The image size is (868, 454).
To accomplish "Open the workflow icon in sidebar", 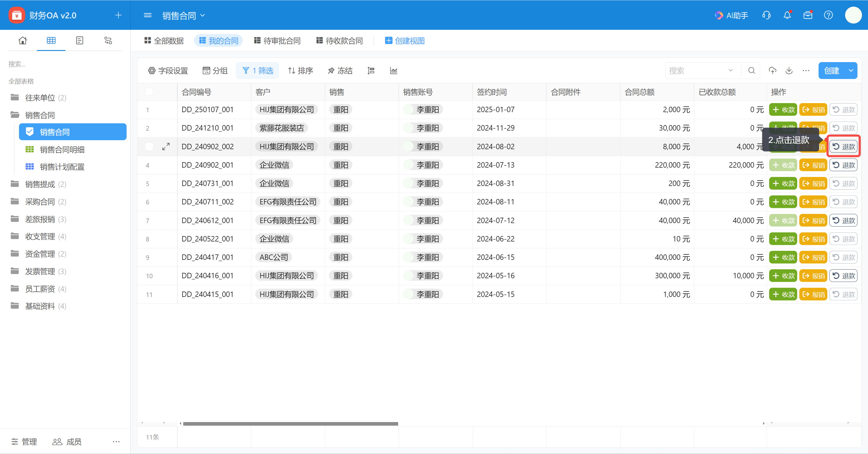I will pos(108,40).
